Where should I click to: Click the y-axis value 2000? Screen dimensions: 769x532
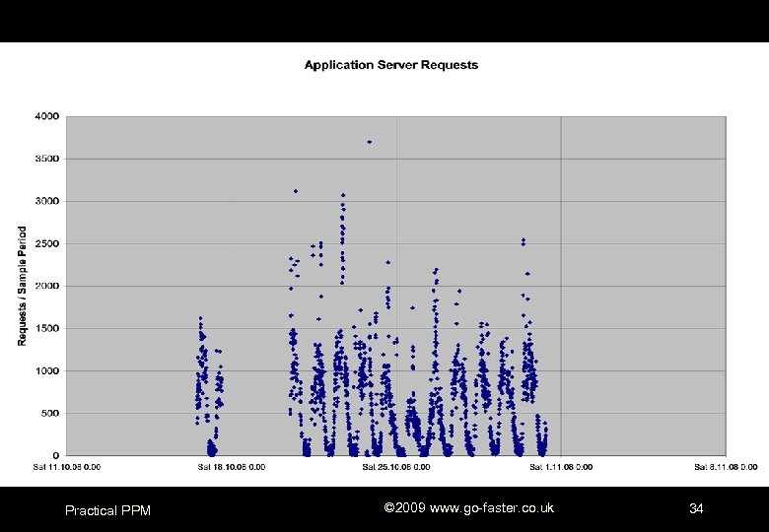point(47,286)
